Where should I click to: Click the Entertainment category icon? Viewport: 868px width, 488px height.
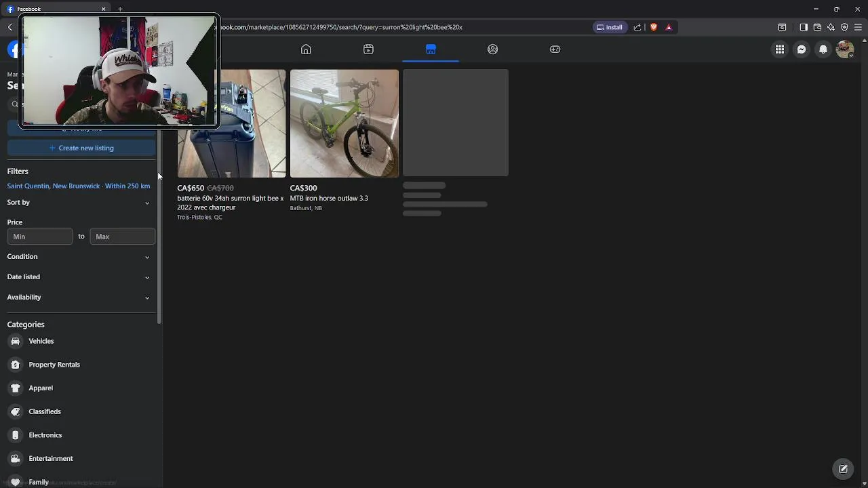[x=16, y=458]
